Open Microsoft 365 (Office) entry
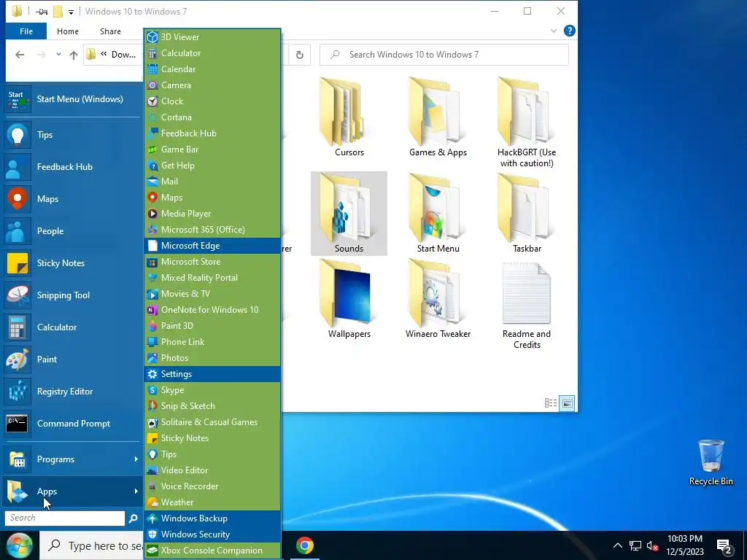The height and width of the screenshot is (560, 747). tap(212, 230)
